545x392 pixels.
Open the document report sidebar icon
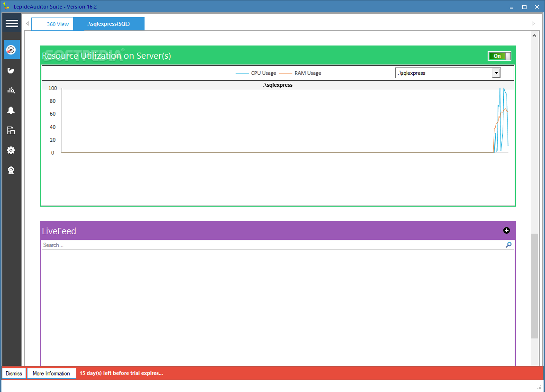coord(11,130)
